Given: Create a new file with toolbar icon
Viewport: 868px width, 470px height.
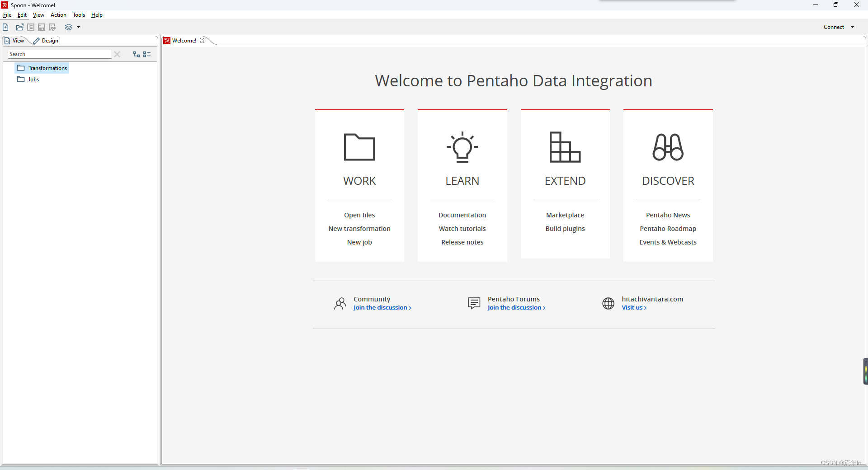Looking at the screenshot, I should 5,27.
